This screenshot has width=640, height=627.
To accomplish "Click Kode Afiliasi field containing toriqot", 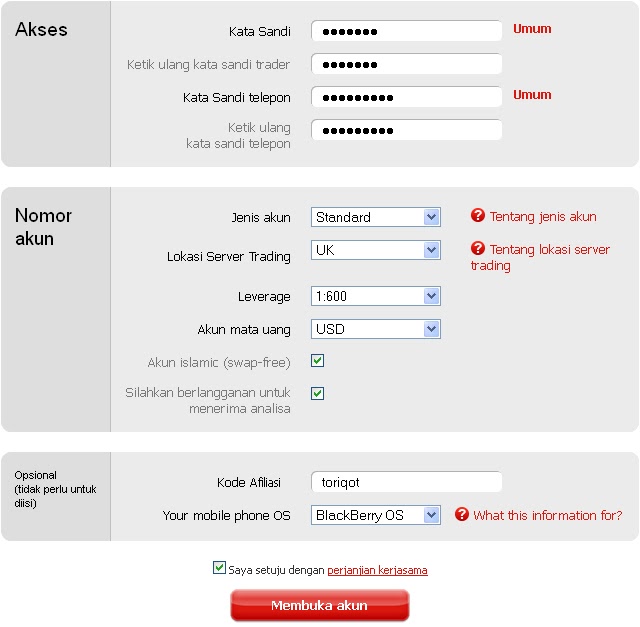I will [407, 482].
